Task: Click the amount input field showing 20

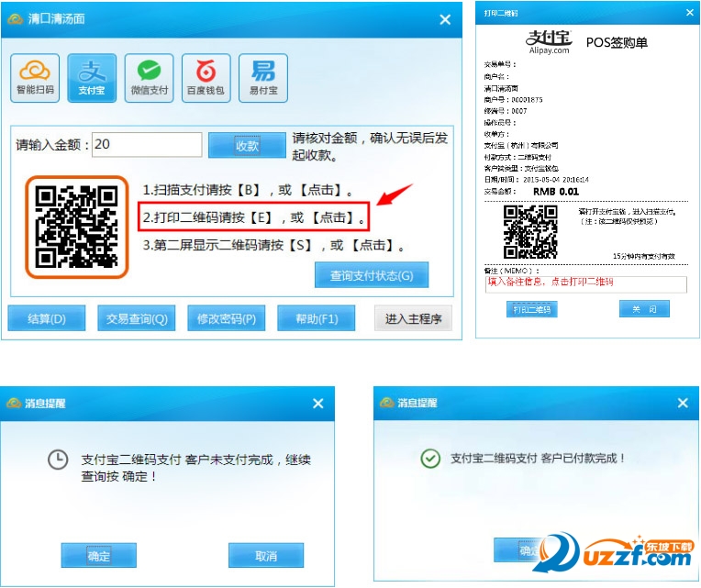Action: [147, 144]
